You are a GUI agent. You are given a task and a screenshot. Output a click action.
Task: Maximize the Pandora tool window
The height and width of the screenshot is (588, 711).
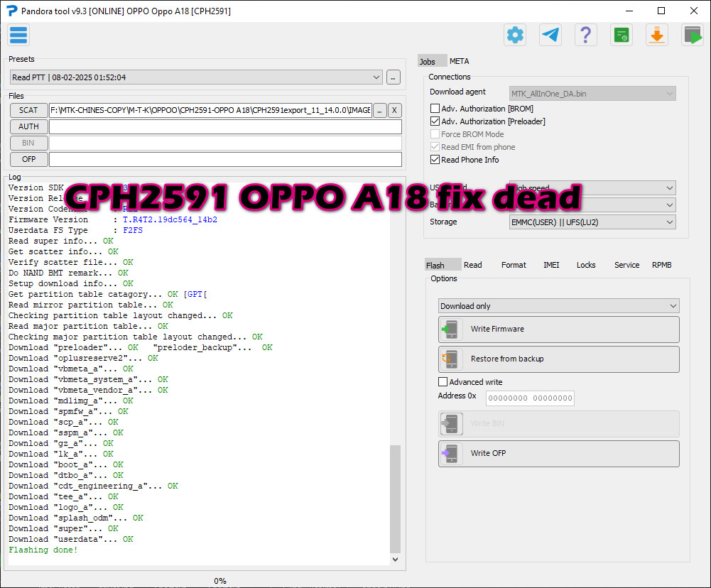pos(661,11)
